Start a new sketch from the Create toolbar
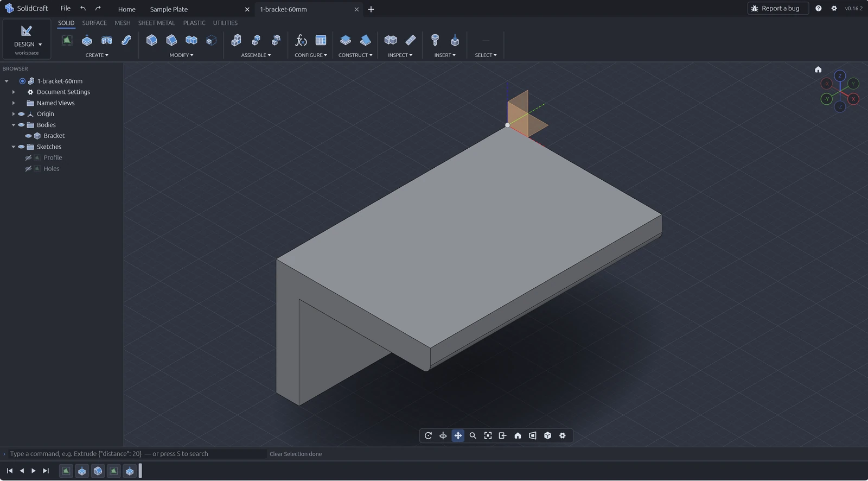The image size is (868, 481). 67,40
